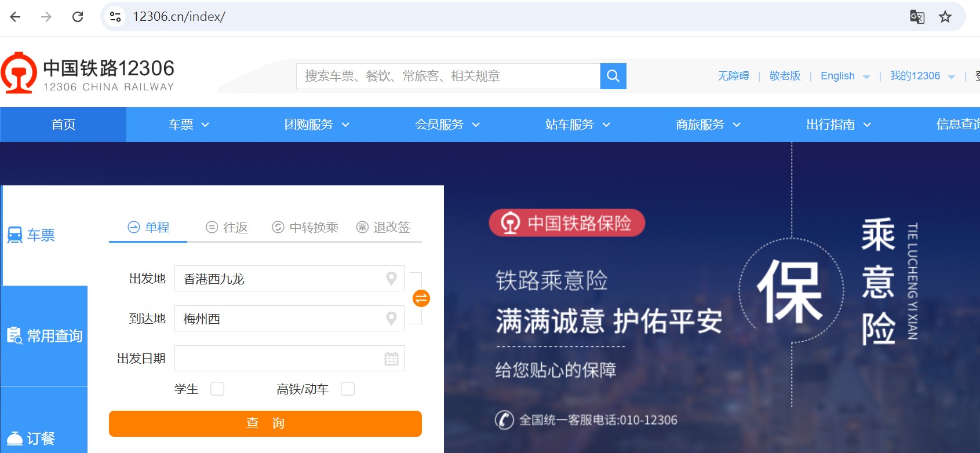Open the 常用查询 side panel
980x453 pixels.
point(44,336)
